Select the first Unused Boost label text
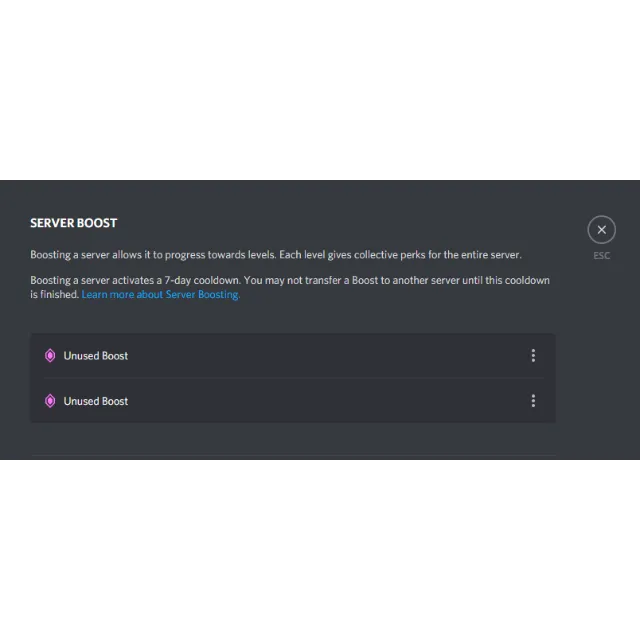 (x=96, y=356)
